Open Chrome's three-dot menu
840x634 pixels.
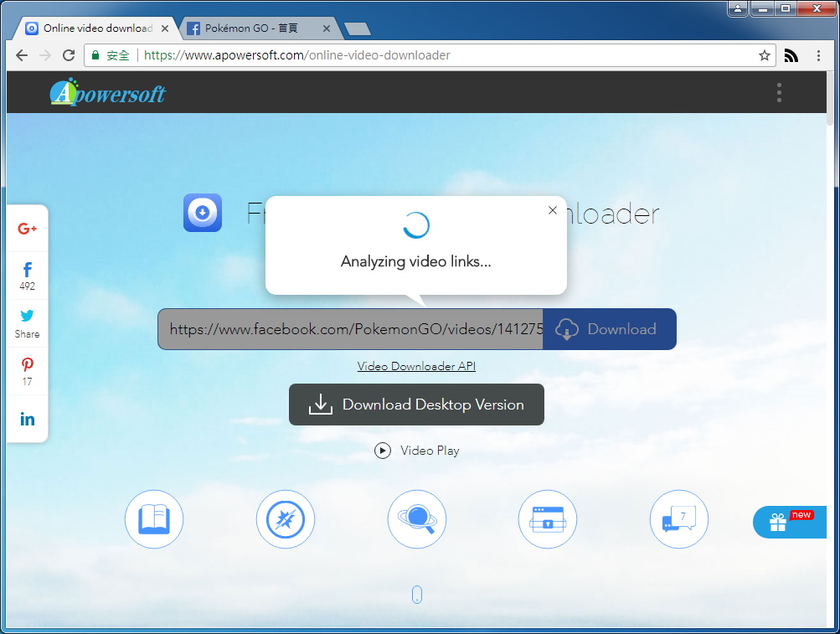pos(818,55)
